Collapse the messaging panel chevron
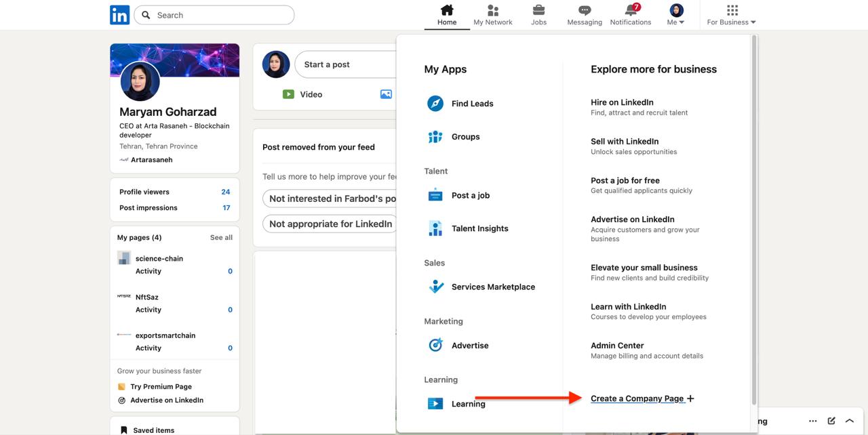 coord(849,421)
